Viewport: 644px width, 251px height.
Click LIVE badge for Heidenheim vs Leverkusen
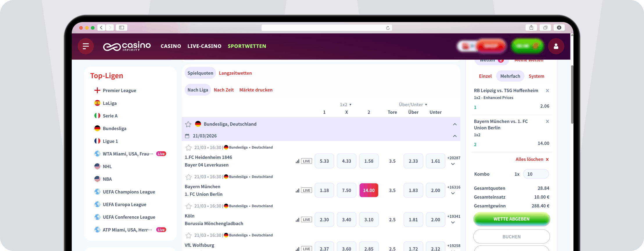coord(307,161)
